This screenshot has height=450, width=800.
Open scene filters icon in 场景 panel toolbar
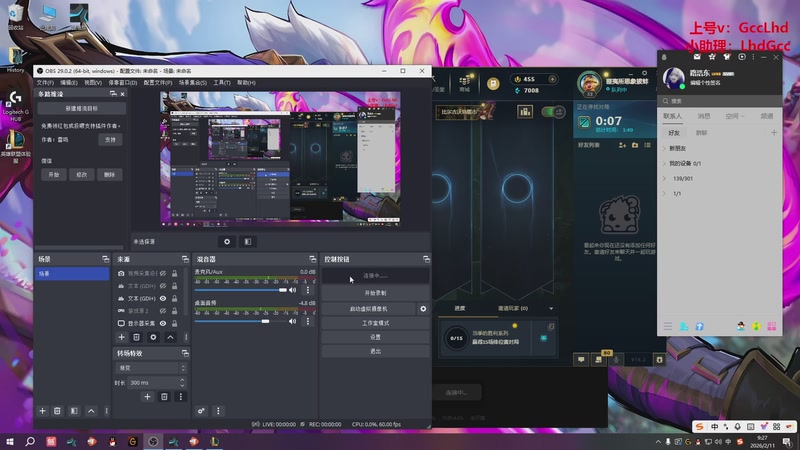click(74, 411)
